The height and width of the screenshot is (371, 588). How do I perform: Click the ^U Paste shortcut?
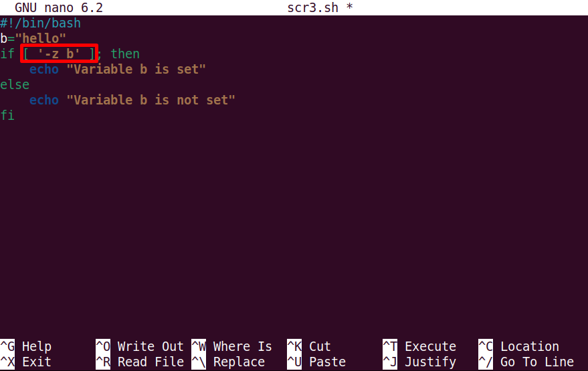(x=316, y=362)
